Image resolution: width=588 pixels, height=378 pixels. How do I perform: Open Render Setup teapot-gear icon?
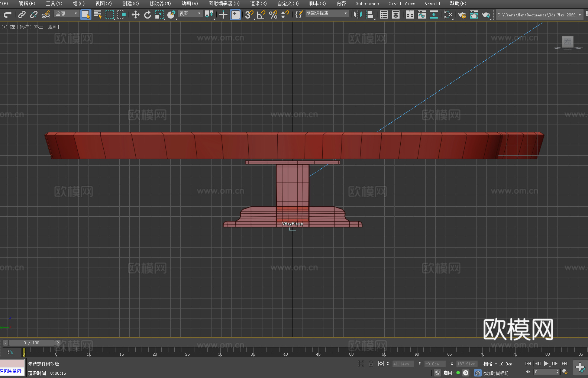462,14
